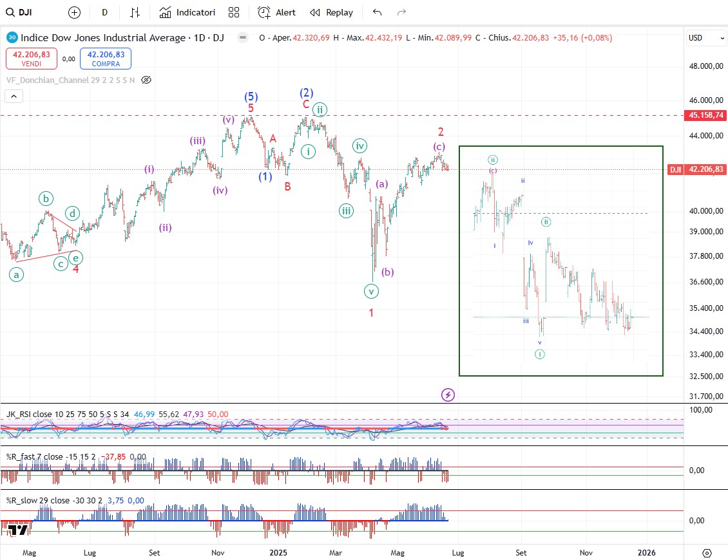Click the lightning events icon on chart
728x560 pixels.
448,395
